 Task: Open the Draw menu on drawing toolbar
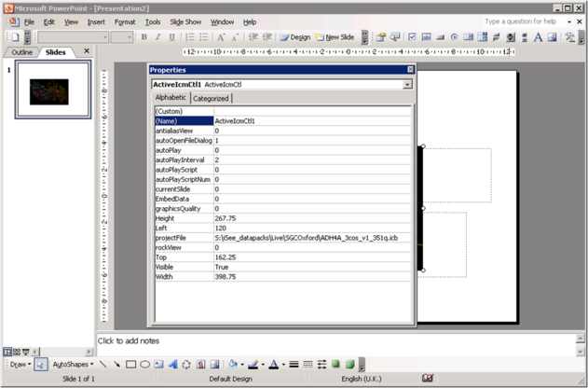coord(20,365)
